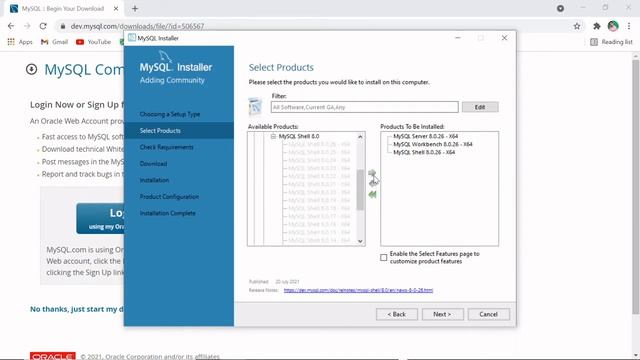Open the release notes hyperlink

(358, 290)
